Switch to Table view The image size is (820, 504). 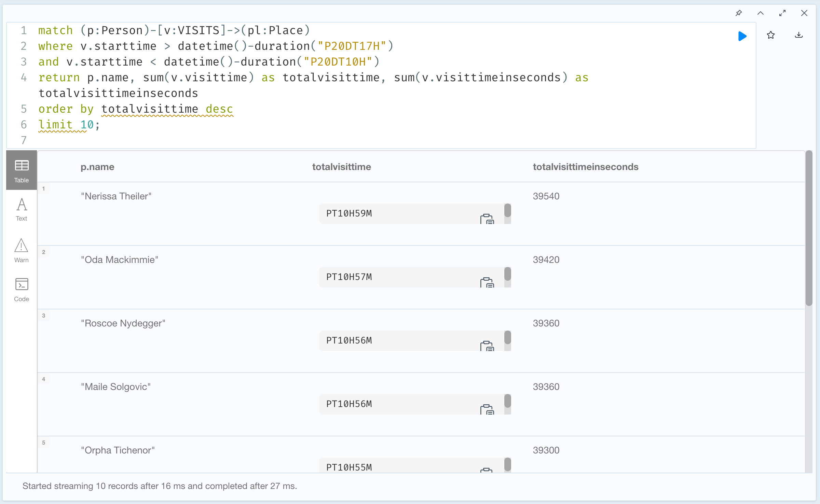tap(22, 170)
